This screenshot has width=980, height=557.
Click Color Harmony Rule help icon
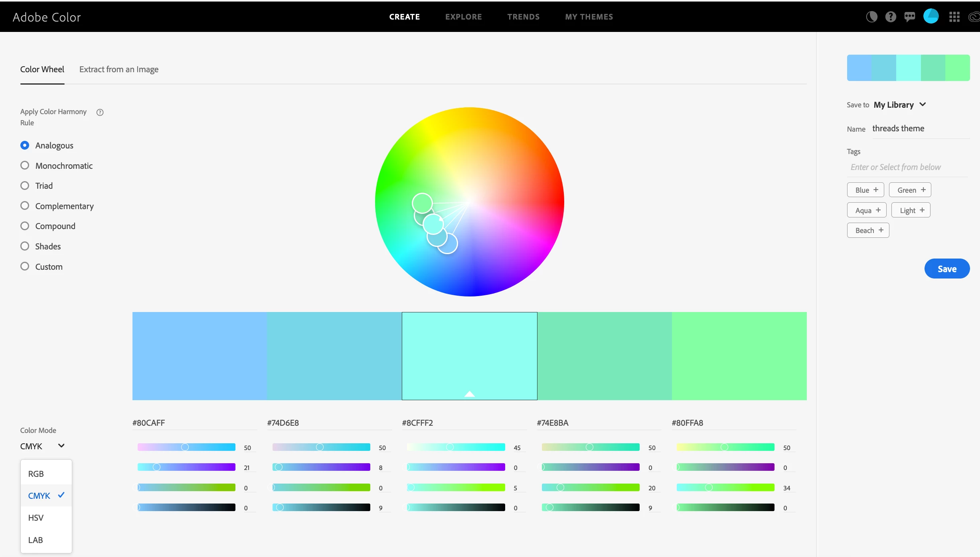coord(100,113)
